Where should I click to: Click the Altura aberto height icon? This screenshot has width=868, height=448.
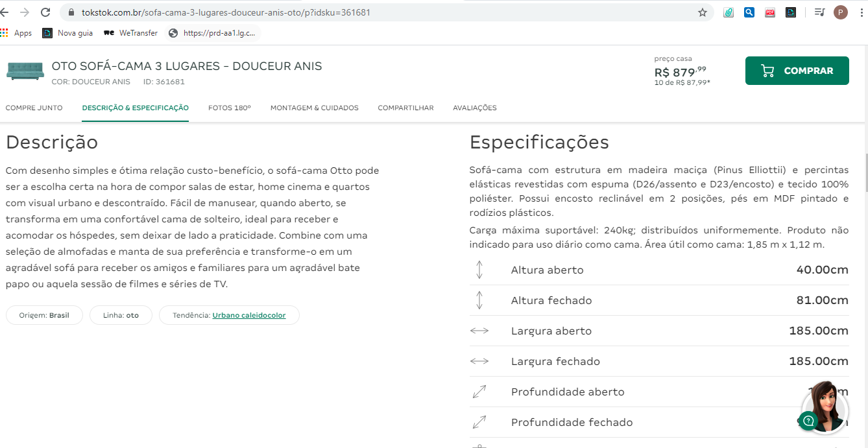pyautogui.click(x=479, y=270)
